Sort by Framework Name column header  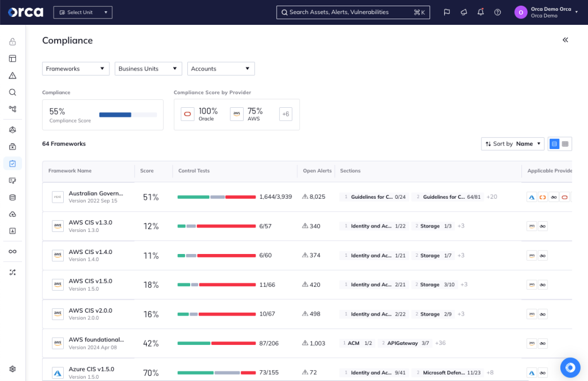pyautogui.click(x=70, y=170)
